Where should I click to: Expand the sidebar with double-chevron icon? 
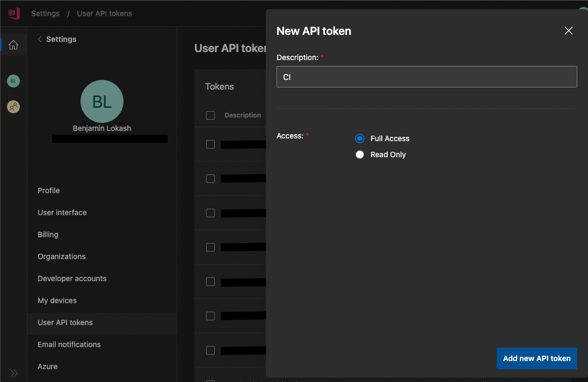13,373
